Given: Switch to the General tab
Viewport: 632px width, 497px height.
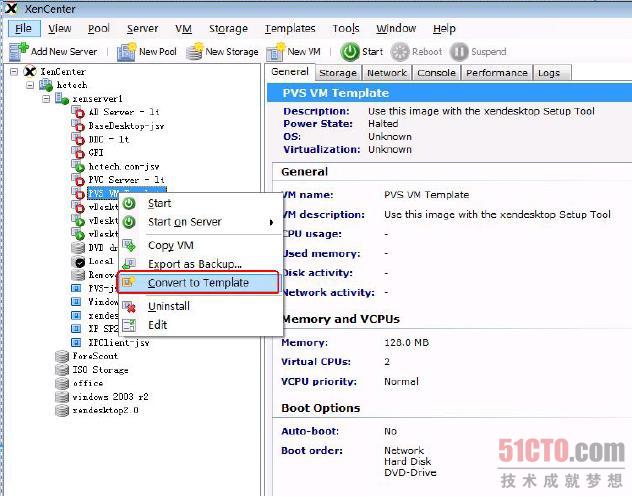Looking at the screenshot, I should (x=290, y=72).
